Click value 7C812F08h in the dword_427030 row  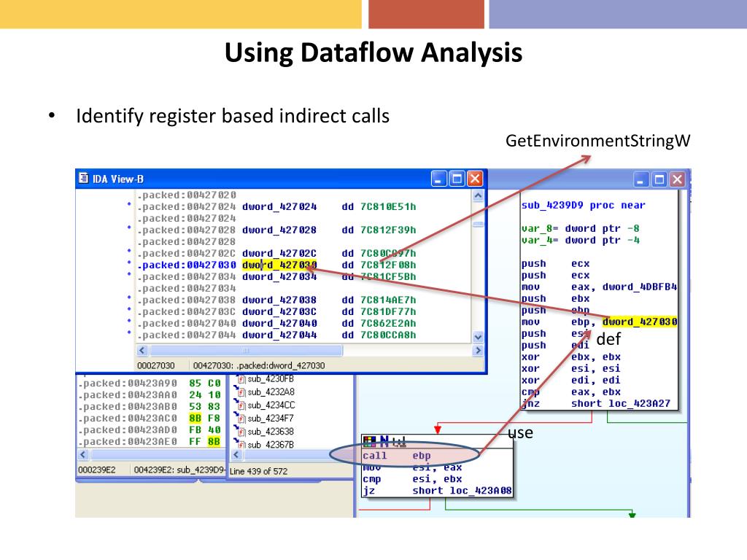coord(388,265)
